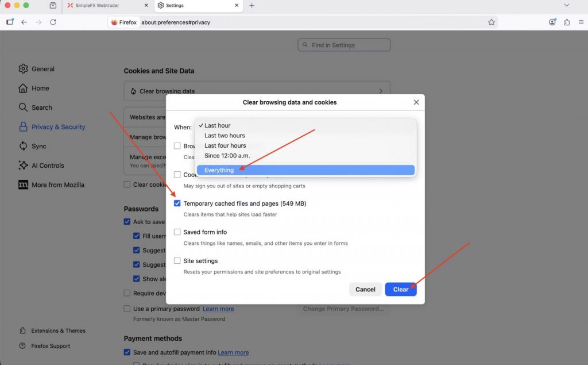The height and width of the screenshot is (365, 588).
Task: Click the reload page icon
Action: point(53,22)
